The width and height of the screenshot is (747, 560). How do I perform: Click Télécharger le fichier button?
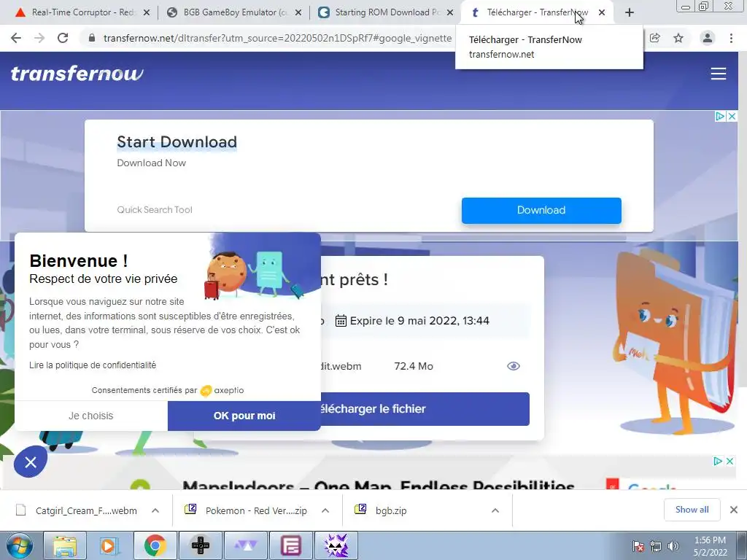point(425,409)
